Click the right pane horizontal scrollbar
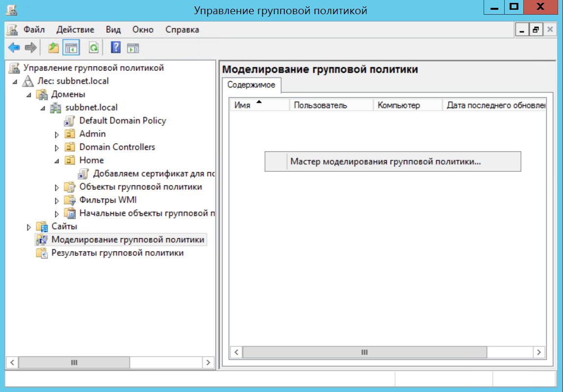Viewport: 563px width, 392px height. (x=364, y=352)
